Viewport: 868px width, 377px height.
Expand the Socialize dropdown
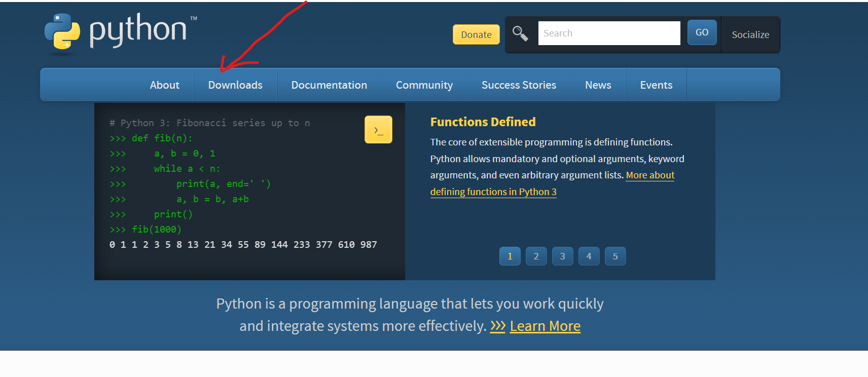pyautogui.click(x=750, y=34)
